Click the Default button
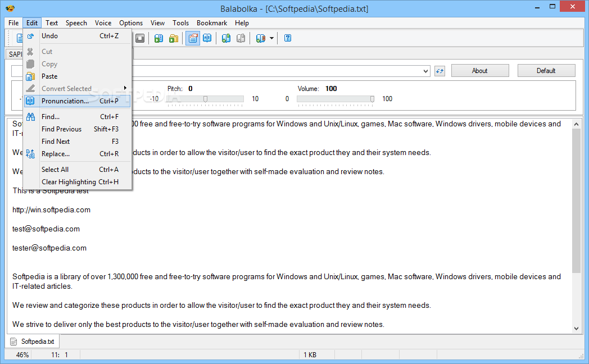This screenshot has height=364, width=589. tap(546, 71)
